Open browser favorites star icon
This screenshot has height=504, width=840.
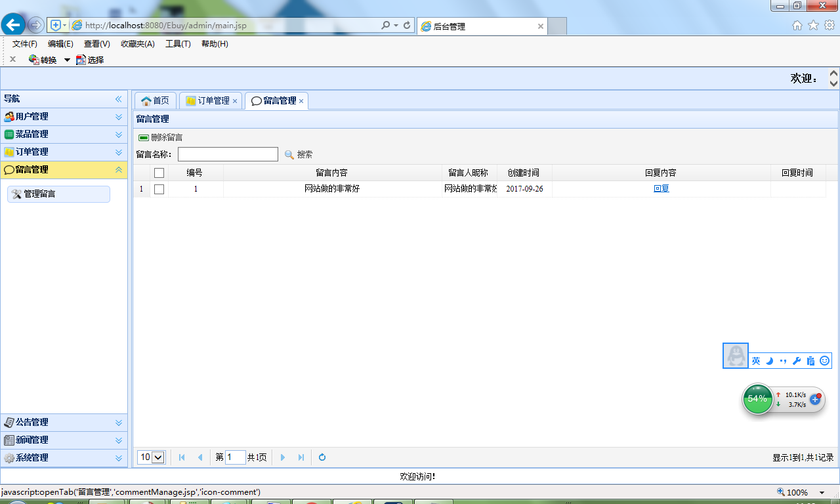click(x=813, y=26)
